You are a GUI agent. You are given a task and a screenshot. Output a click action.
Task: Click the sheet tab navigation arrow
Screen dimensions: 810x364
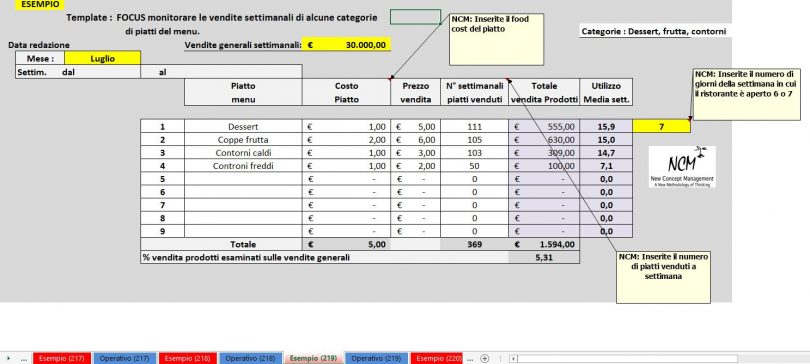tap(8, 358)
